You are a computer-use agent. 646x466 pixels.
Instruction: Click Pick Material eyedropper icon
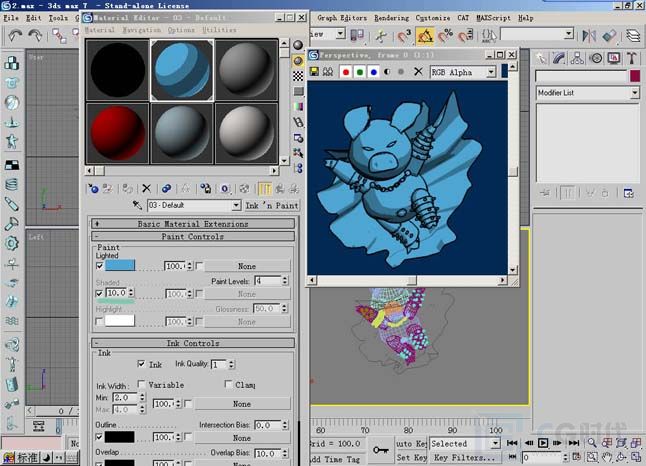point(138,205)
